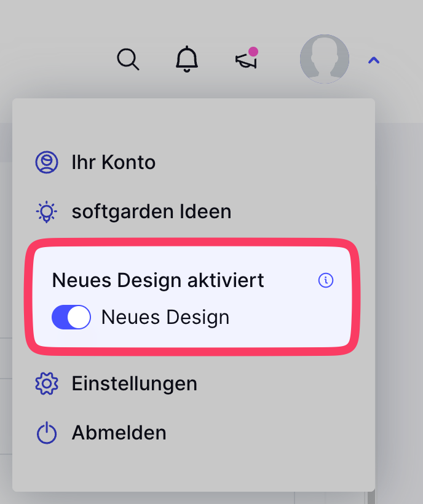Select the "Ihr Konto" menu entry
This screenshot has height=504, width=423.
tap(114, 162)
